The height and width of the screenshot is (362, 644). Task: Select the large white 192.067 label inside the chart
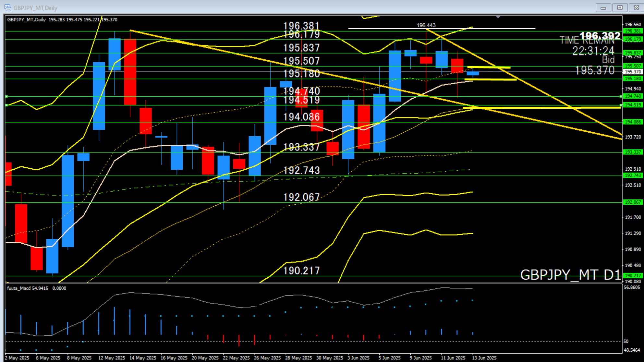tap(301, 197)
